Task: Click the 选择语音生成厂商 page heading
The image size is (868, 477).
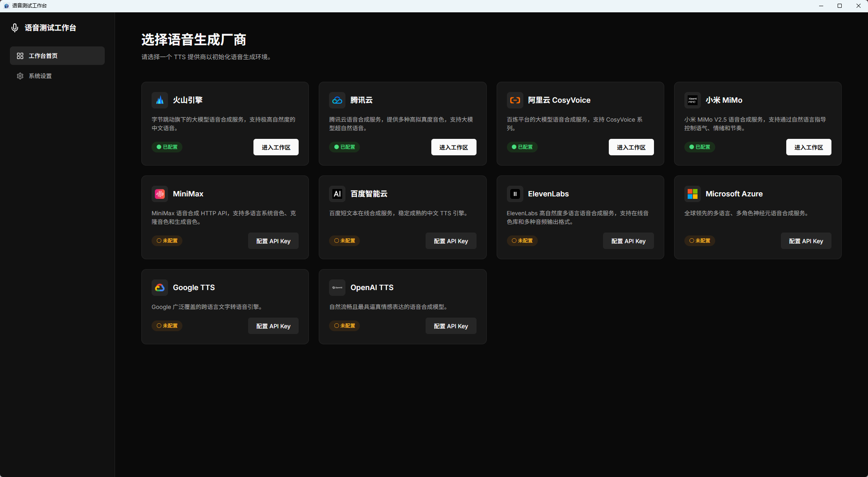Action: point(194,40)
